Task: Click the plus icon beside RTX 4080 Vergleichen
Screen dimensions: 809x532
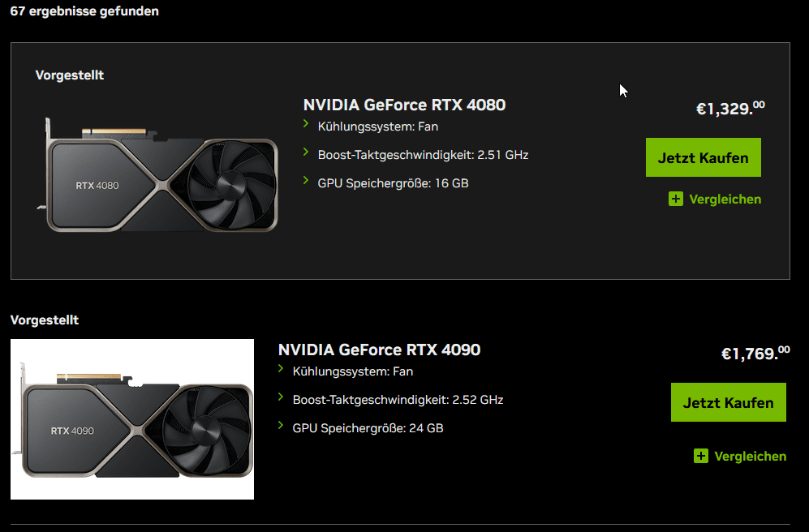Action: coord(676,199)
